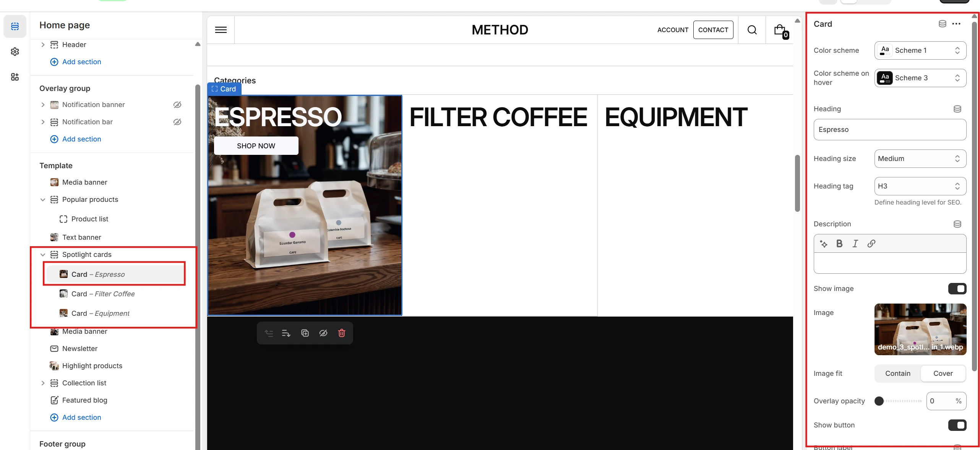Select the Contain image fit option
Screen dimensions: 980x450
point(897,374)
